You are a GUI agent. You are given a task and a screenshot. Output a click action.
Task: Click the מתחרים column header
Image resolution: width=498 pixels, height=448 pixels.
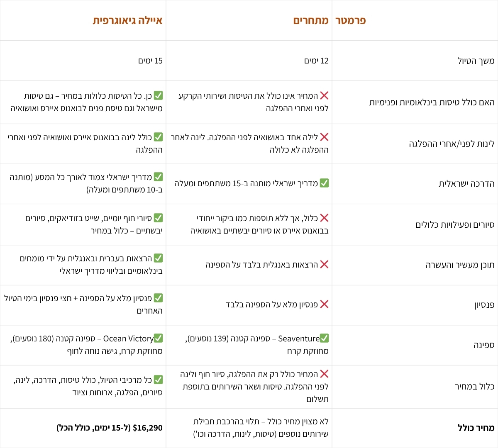(x=311, y=20)
